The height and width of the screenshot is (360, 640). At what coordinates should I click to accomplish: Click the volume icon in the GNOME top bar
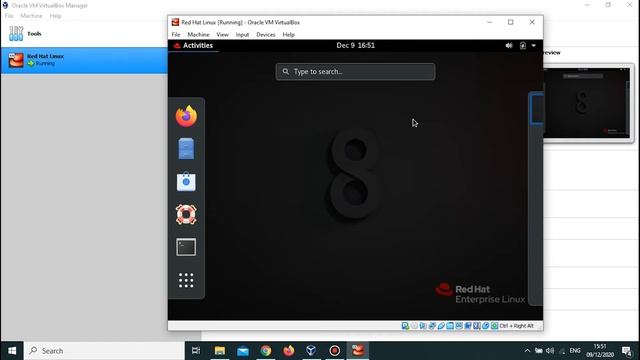point(509,46)
